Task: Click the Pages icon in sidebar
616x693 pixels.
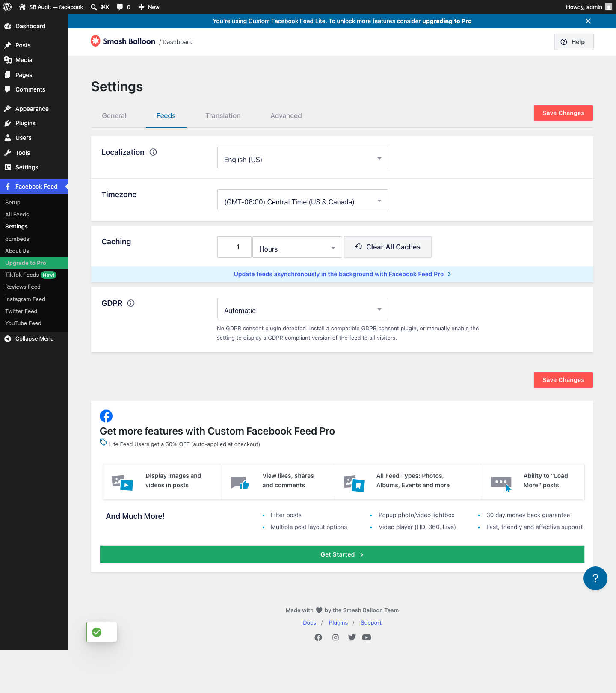Action: pos(8,75)
